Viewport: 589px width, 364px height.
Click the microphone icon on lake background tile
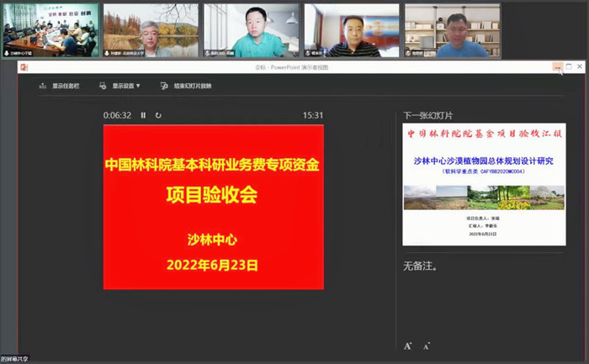point(107,53)
